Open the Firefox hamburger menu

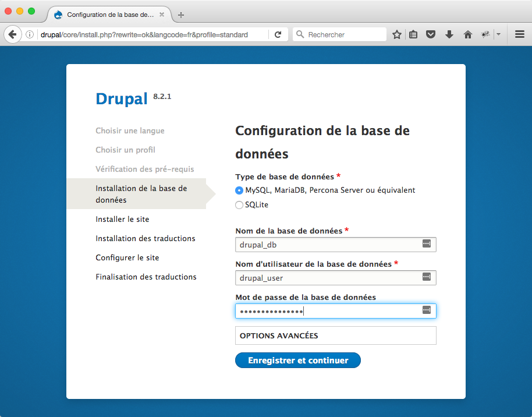pyautogui.click(x=520, y=34)
